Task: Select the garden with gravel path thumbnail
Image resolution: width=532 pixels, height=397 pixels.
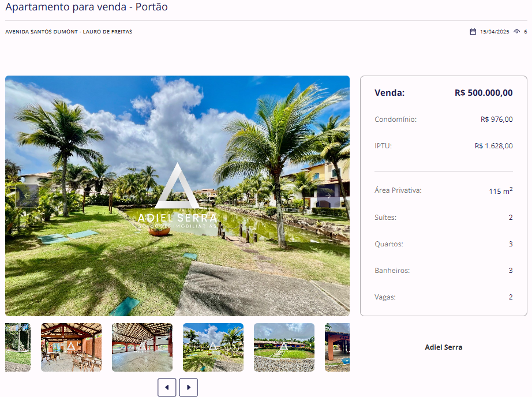Action: coord(284,347)
